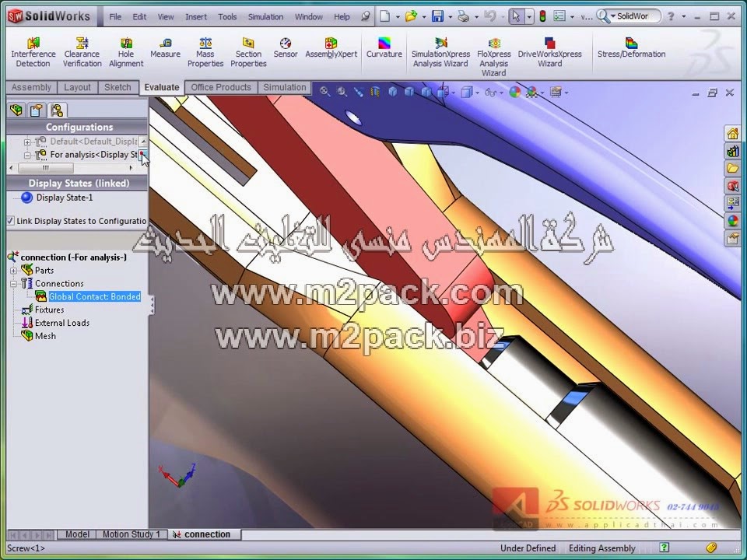747x560 pixels.
Task: Add a Sensor
Action: pos(286,48)
